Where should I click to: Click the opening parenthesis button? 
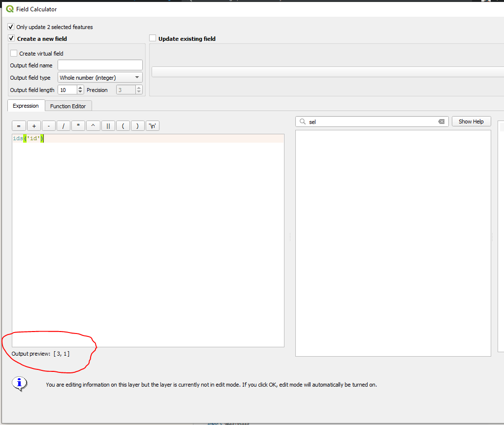(x=123, y=125)
